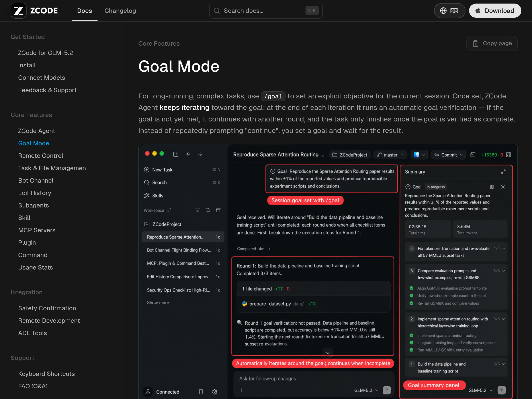
Task: Open Remote Control sidebar item
Action: tap(41, 156)
